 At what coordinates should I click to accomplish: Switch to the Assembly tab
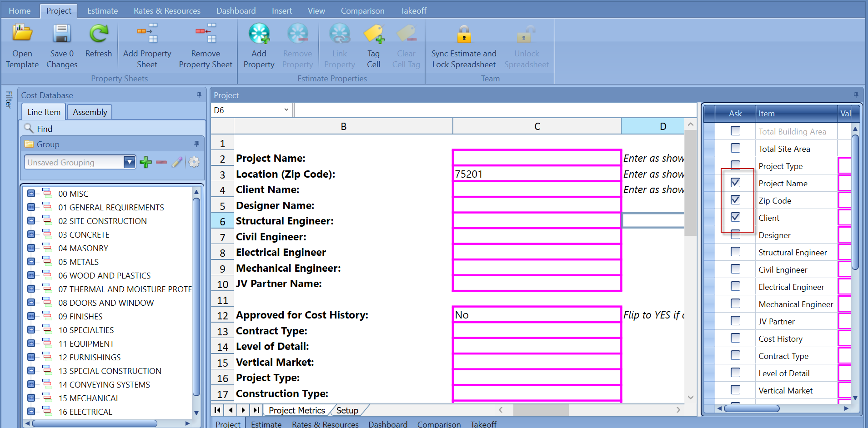[x=89, y=112]
